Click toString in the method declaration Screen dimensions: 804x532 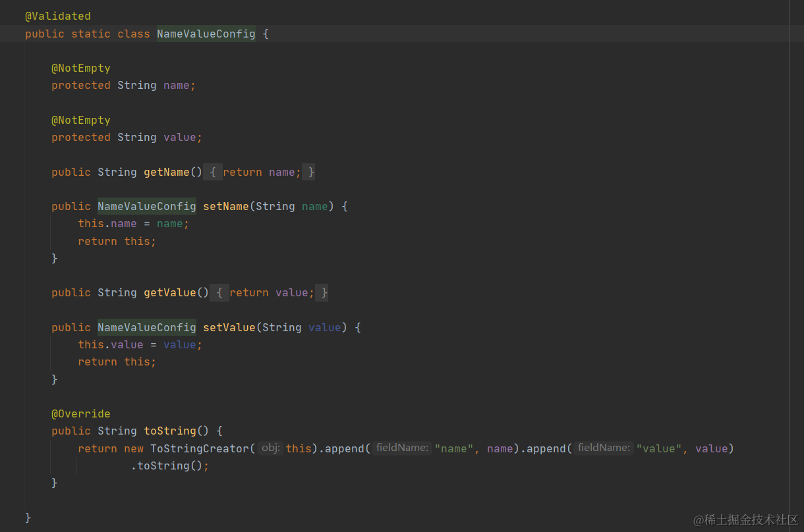tap(170, 431)
